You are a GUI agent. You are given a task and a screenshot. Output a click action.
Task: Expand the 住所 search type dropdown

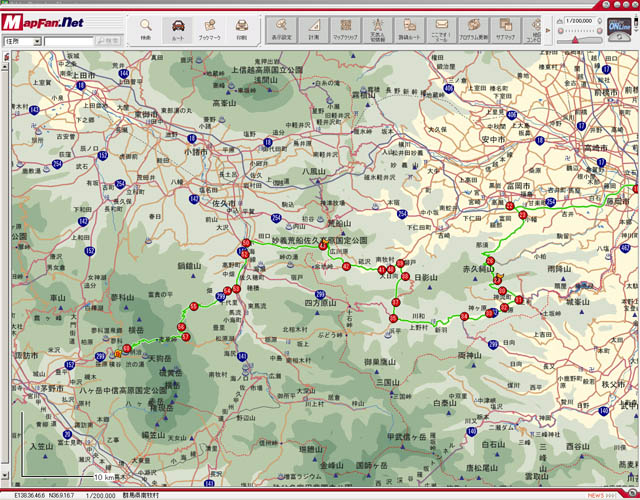(37, 42)
